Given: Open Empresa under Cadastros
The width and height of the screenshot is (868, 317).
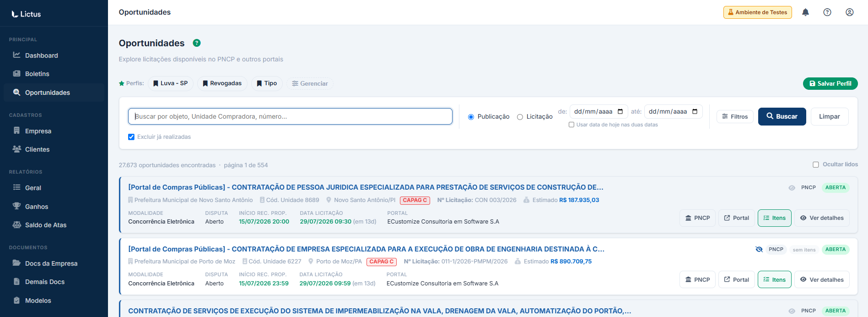Looking at the screenshot, I should [54, 131].
